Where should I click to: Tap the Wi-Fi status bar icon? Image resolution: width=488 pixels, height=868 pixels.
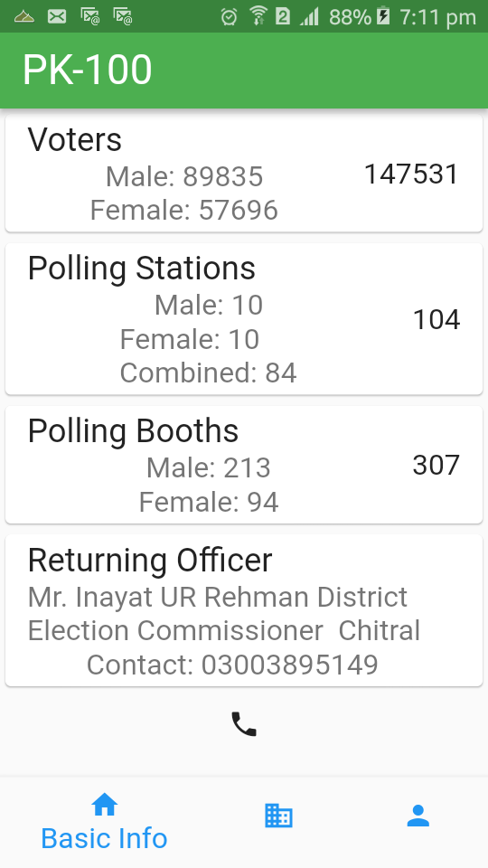258,16
